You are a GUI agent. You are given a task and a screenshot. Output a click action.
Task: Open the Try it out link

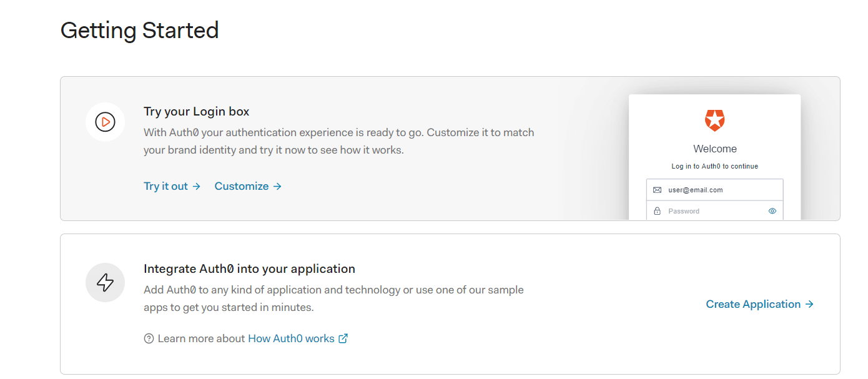click(172, 186)
